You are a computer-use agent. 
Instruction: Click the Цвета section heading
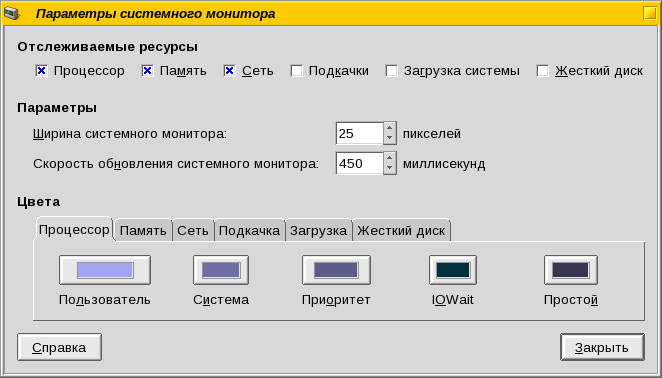coord(39,202)
